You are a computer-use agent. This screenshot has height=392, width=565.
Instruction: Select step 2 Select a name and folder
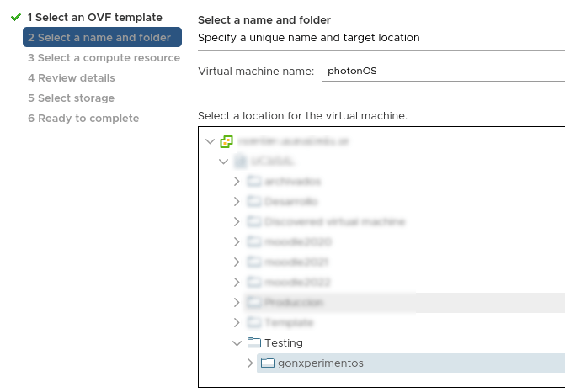click(x=102, y=37)
